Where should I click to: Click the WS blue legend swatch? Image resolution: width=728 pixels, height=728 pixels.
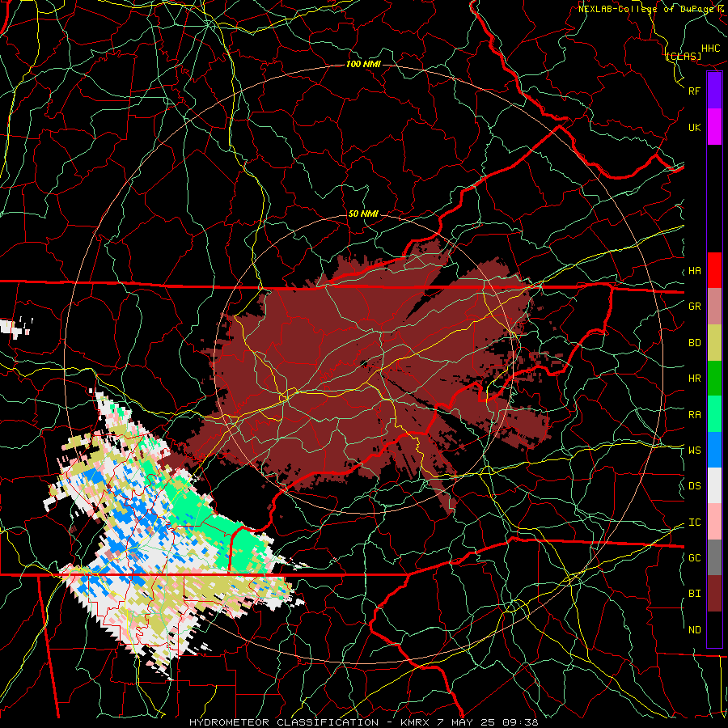pyautogui.click(x=714, y=450)
